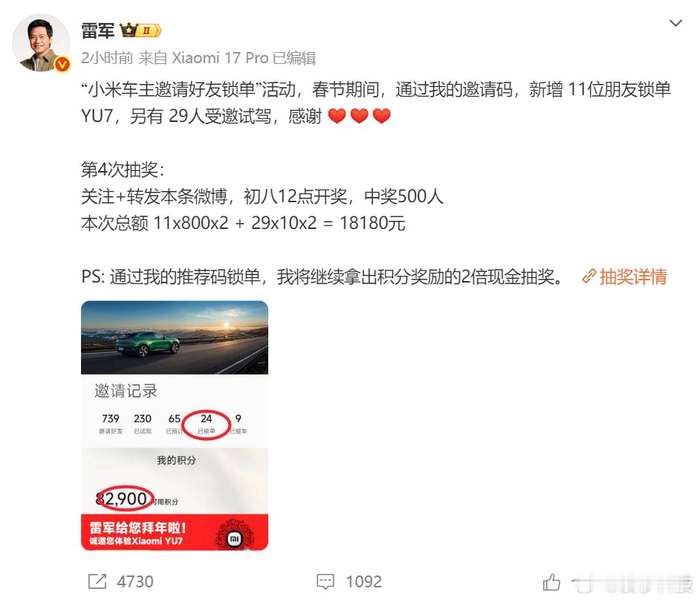This screenshot has width=700, height=600.
Task: Click the repost share icon
Action: (97, 581)
